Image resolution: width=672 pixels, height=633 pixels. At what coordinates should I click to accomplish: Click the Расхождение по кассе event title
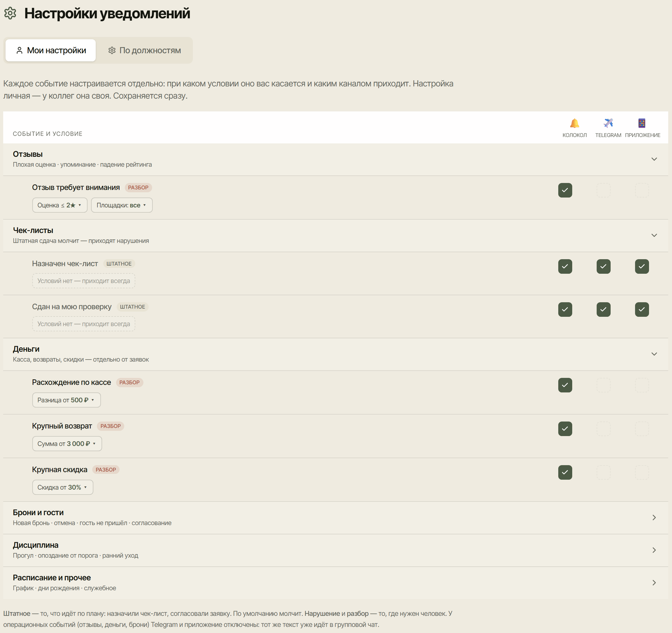point(71,382)
